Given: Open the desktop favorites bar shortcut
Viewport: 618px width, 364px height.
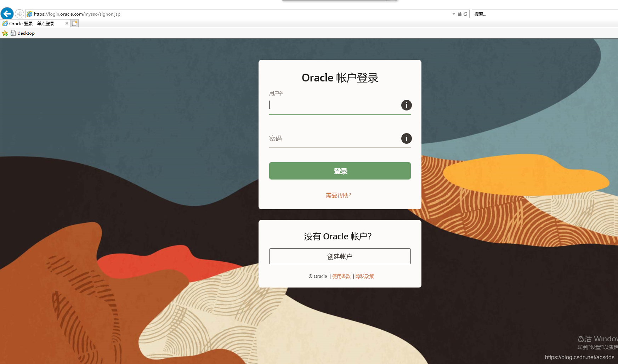Looking at the screenshot, I should click(23, 33).
